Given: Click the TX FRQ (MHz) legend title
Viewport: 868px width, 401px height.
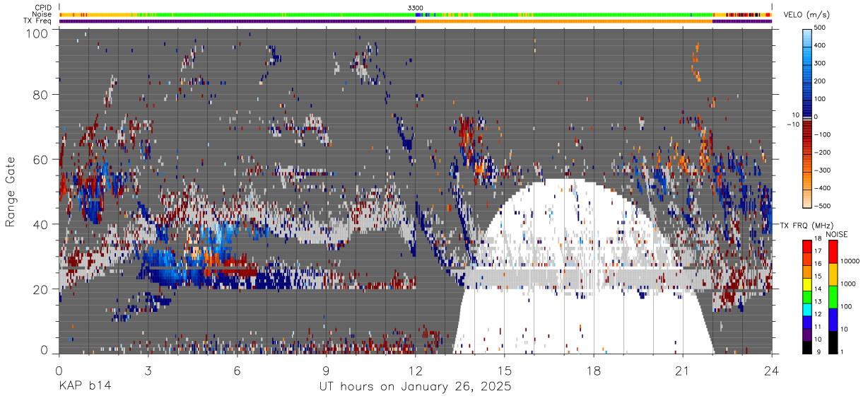Looking at the screenshot, I should pos(808,226).
